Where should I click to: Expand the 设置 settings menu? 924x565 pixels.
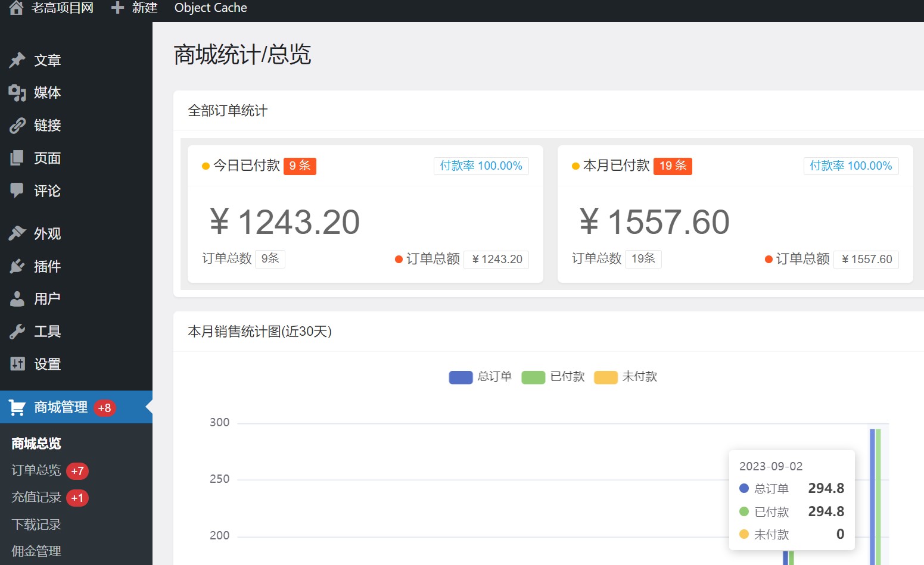[47, 364]
